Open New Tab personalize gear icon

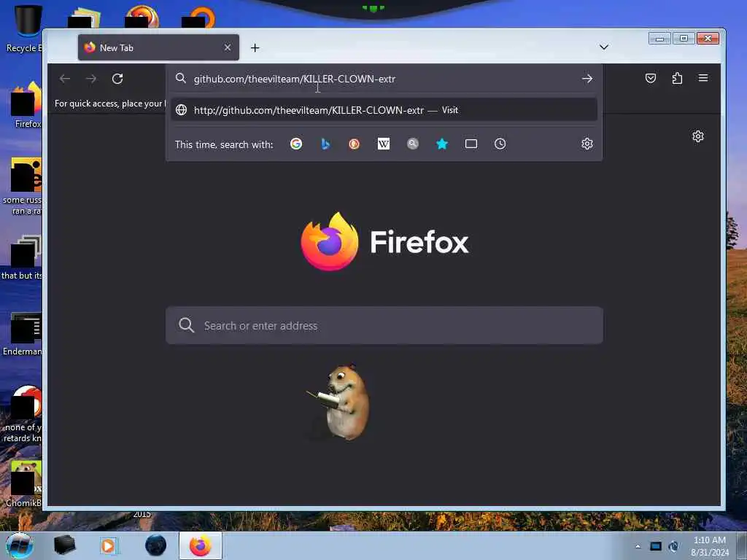(x=698, y=136)
